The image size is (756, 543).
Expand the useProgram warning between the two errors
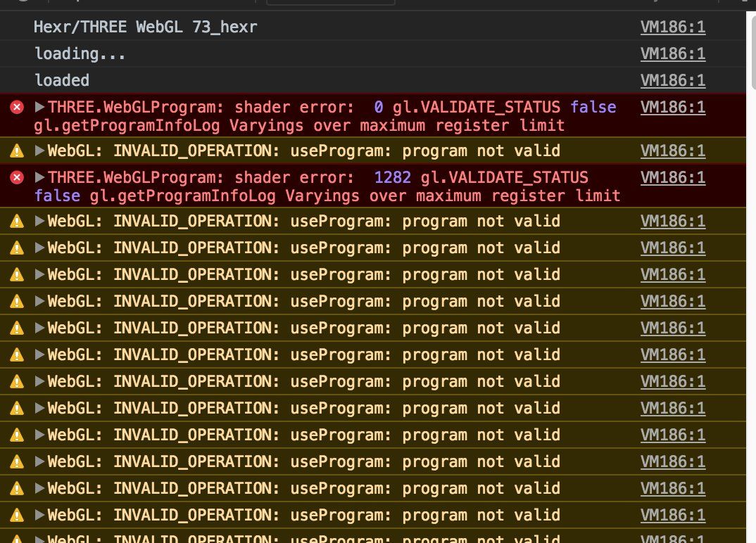(40, 151)
